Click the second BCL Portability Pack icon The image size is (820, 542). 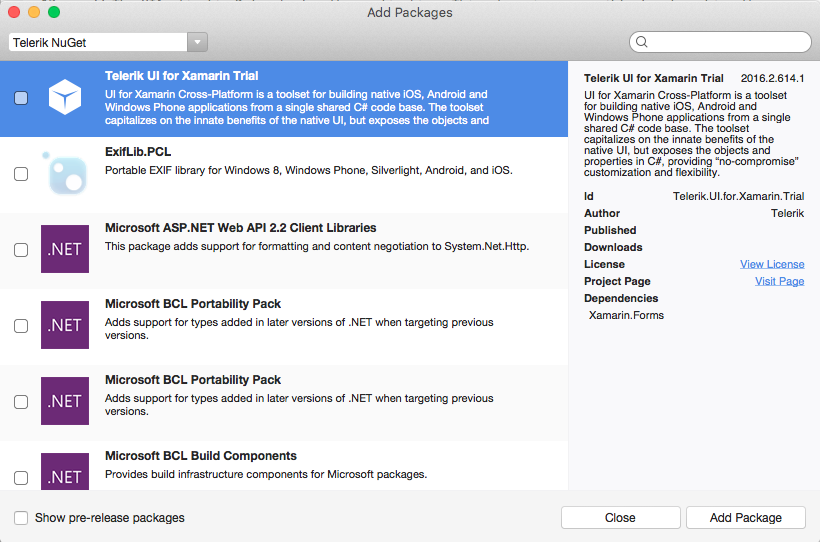point(65,402)
